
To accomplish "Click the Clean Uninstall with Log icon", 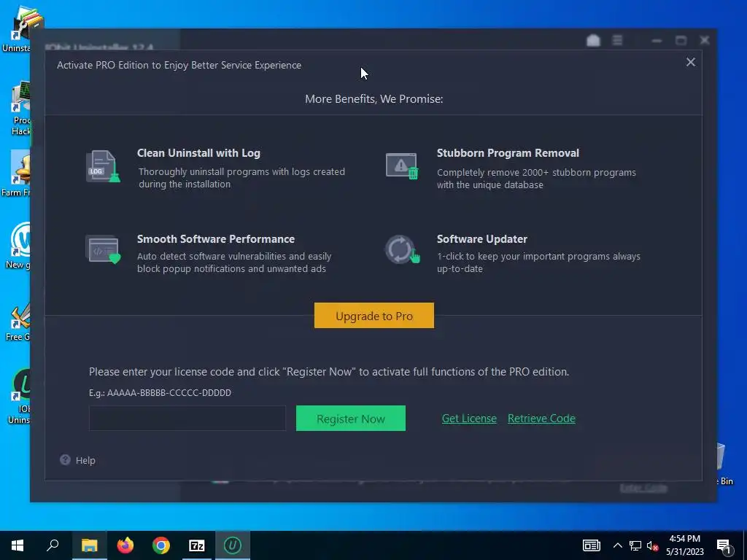I will pyautogui.click(x=103, y=166).
